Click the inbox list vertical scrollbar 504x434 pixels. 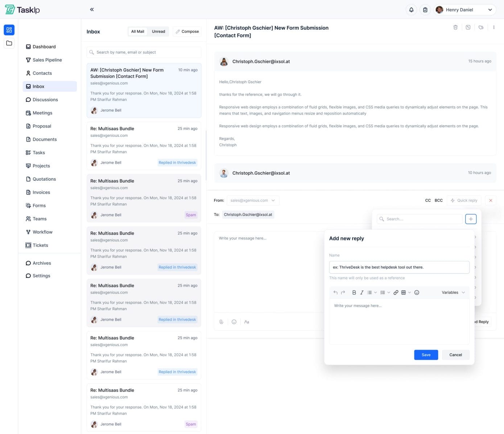pos(206,155)
